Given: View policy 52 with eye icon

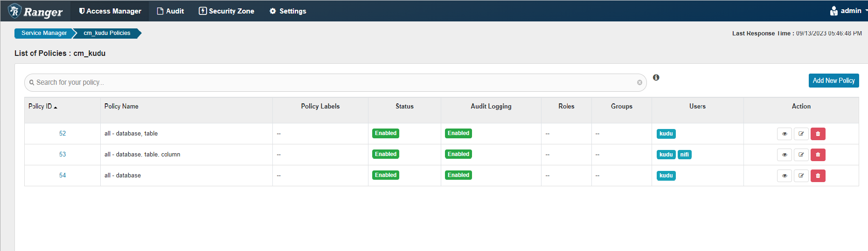Looking at the screenshot, I should click(785, 134).
